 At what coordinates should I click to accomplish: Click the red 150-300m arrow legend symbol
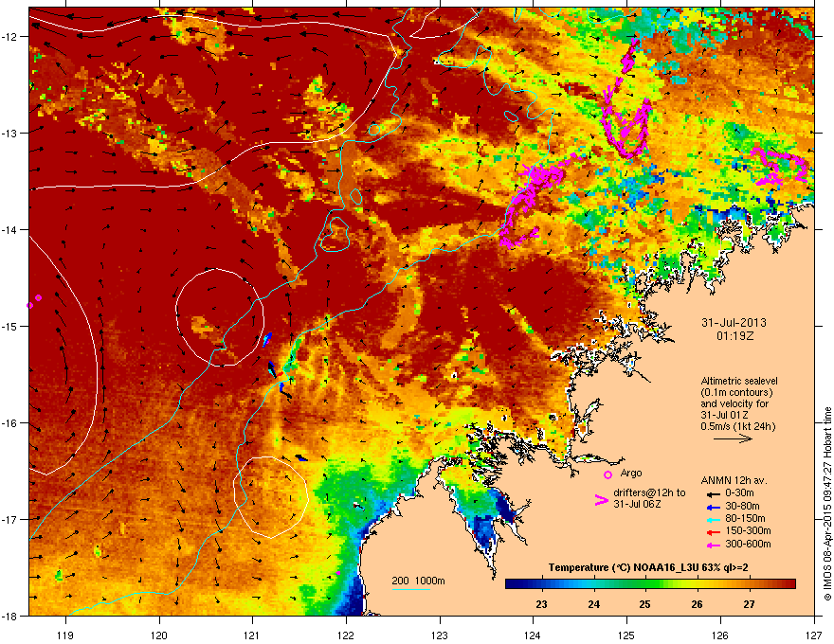click(713, 532)
